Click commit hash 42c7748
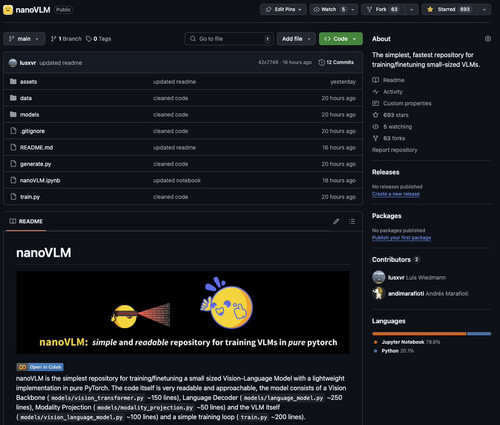Image resolution: width=500 pixels, height=425 pixels. (x=268, y=62)
